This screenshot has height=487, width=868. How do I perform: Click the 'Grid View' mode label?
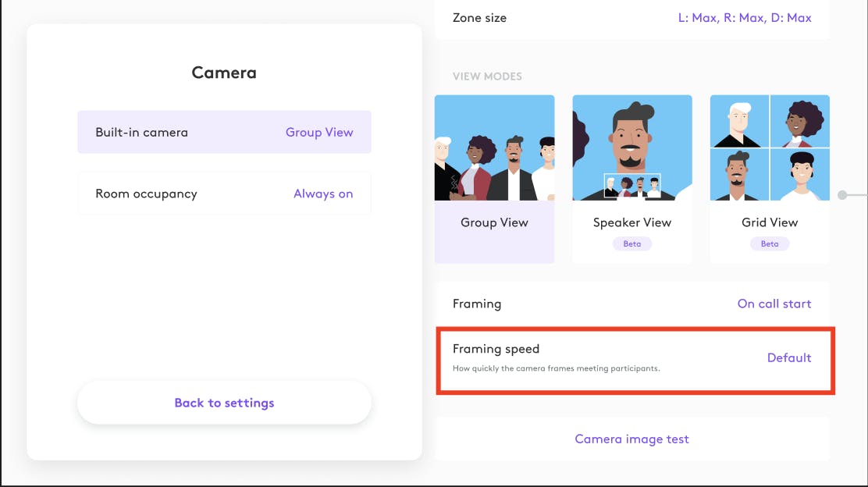(x=770, y=222)
